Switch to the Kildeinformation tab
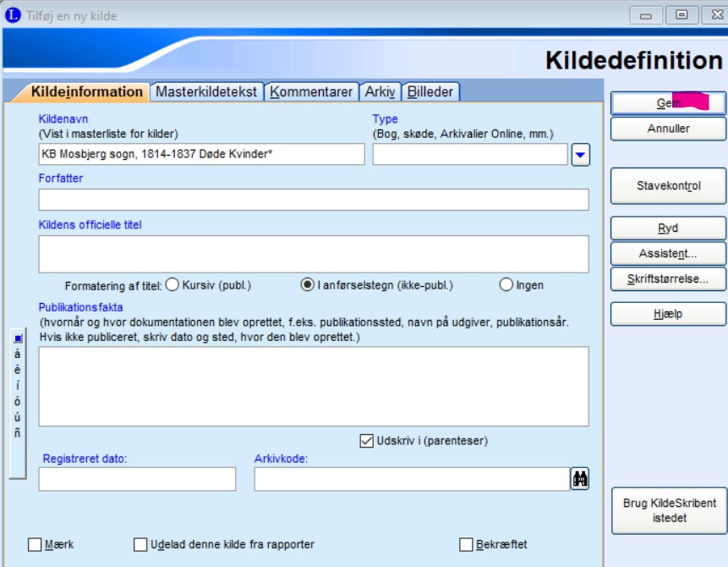 86,92
